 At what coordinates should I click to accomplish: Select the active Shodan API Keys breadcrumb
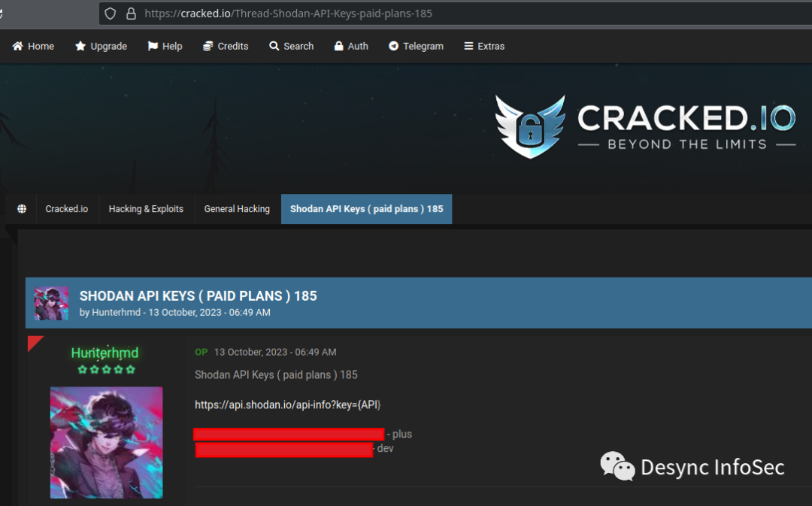(367, 209)
